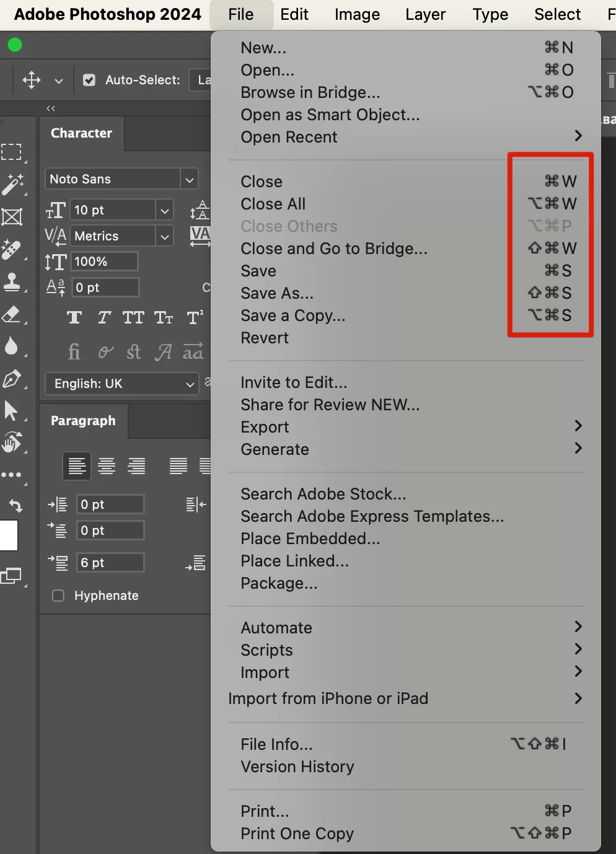
Task: Activate the Clone Stamp tool
Action: click(12, 282)
